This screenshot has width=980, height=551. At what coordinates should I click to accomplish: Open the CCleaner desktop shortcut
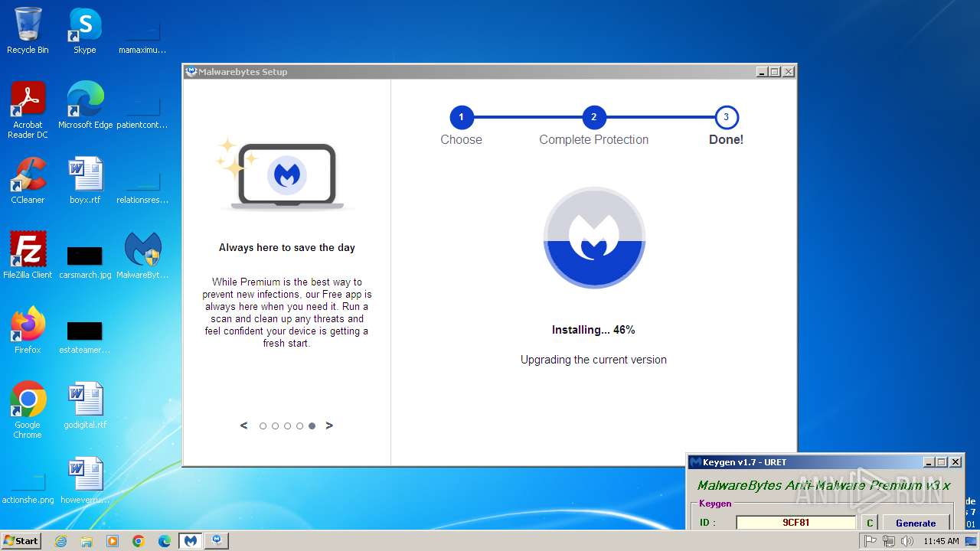tap(28, 181)
